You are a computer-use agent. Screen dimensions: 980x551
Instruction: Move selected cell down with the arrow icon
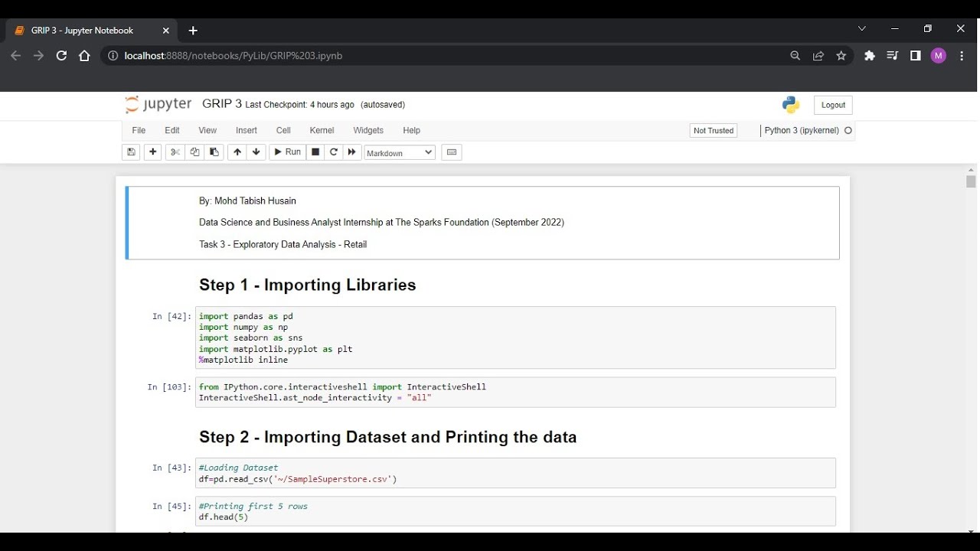256,152
